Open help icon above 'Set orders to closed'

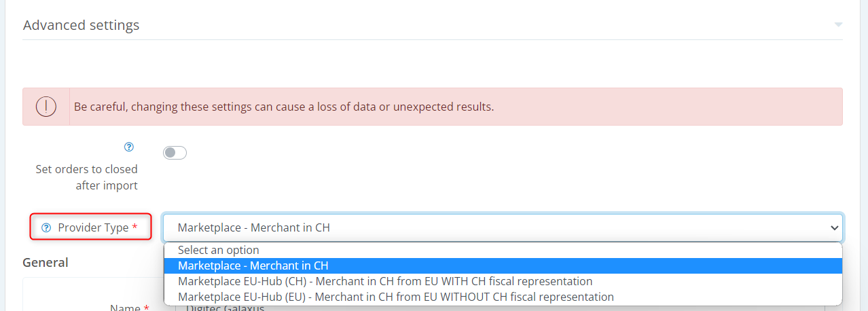click(129, 147)
